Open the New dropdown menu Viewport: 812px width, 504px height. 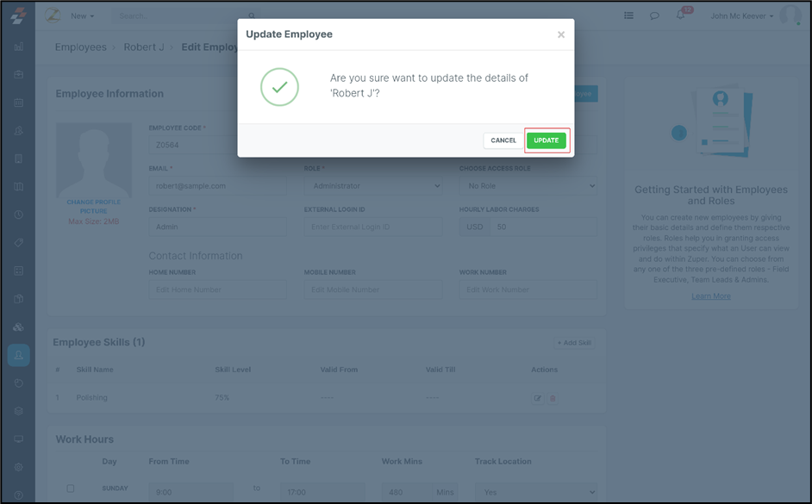click(83, 16)
